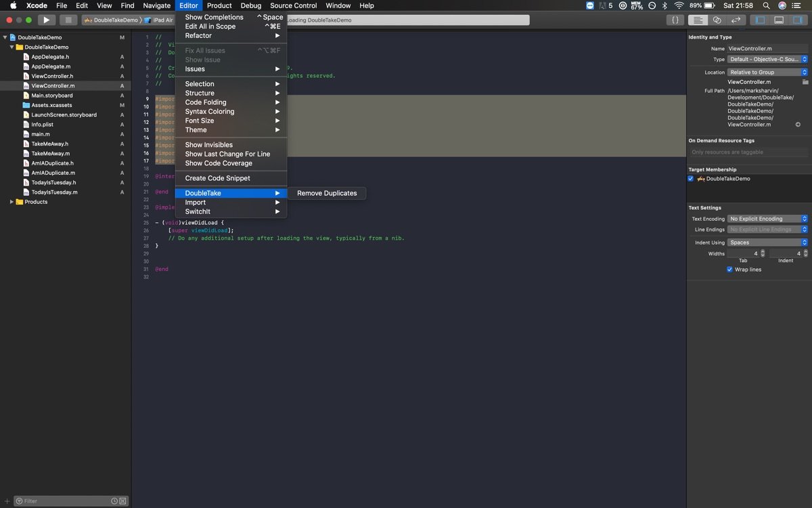Image resolution: width=812 pixels, height=508 pixels.
Task: Increment the Tab width stepper
Action: coord(763,252)
